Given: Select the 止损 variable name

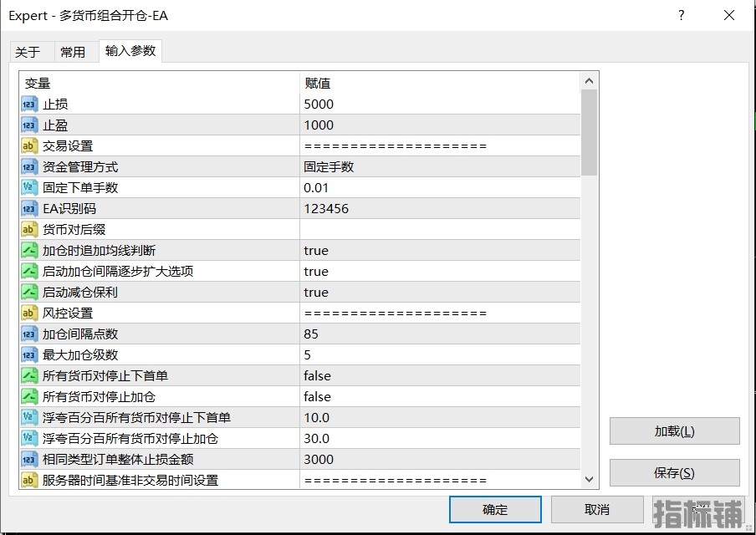Looking at the screenshot, I should click(x=55, y=104).
